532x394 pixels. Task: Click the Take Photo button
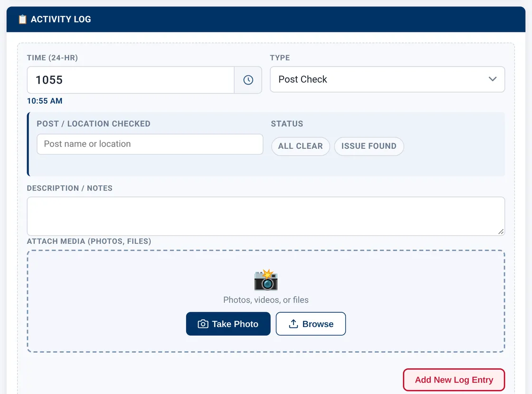tap(228, 324)
